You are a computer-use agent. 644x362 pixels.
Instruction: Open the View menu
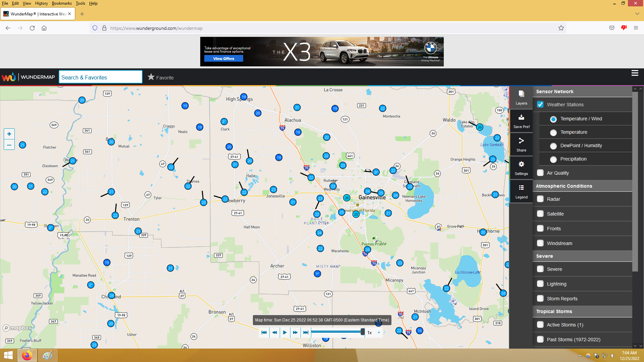point(27,3)
